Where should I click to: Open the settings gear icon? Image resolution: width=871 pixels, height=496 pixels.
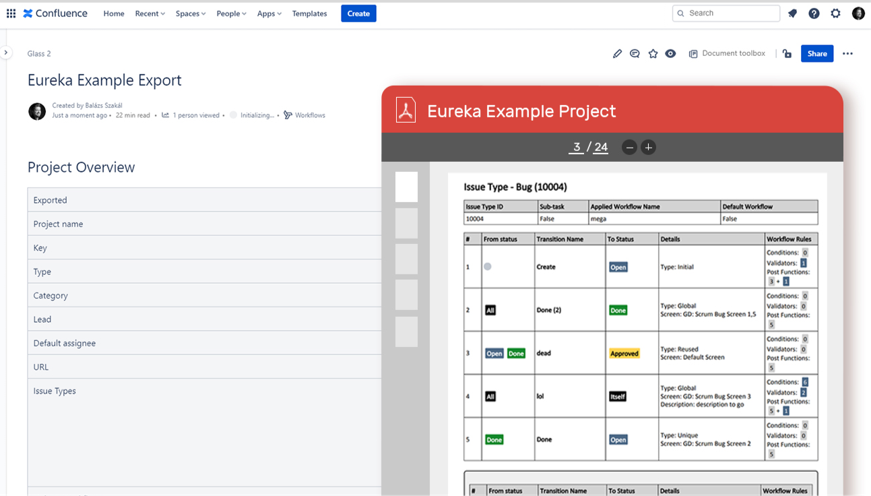(836, 14)
